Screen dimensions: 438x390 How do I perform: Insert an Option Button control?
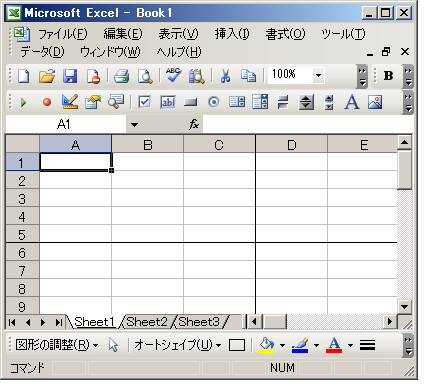pyautogui.click(x=214, y=102)
